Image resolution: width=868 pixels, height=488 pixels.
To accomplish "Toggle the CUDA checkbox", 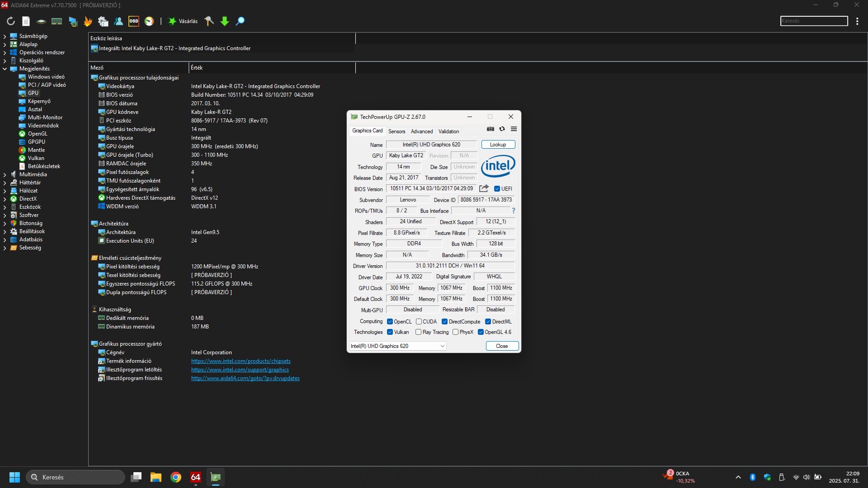I will point(419,322).
